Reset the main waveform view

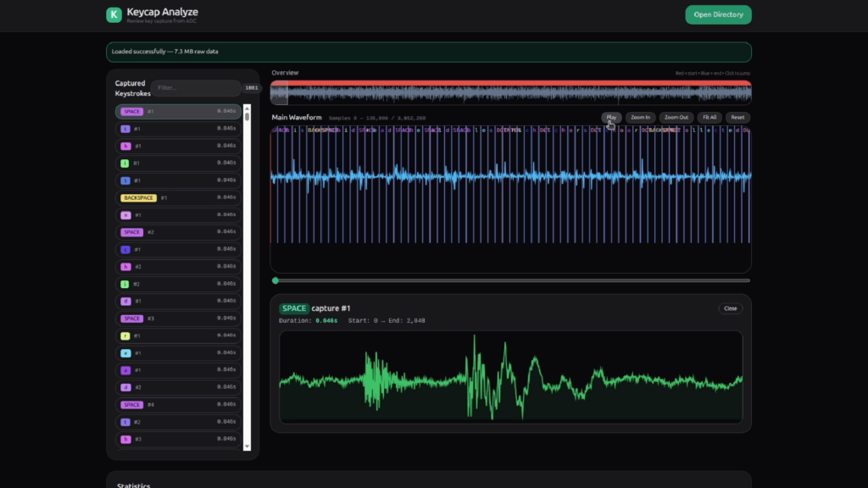(x=737, y=117)
